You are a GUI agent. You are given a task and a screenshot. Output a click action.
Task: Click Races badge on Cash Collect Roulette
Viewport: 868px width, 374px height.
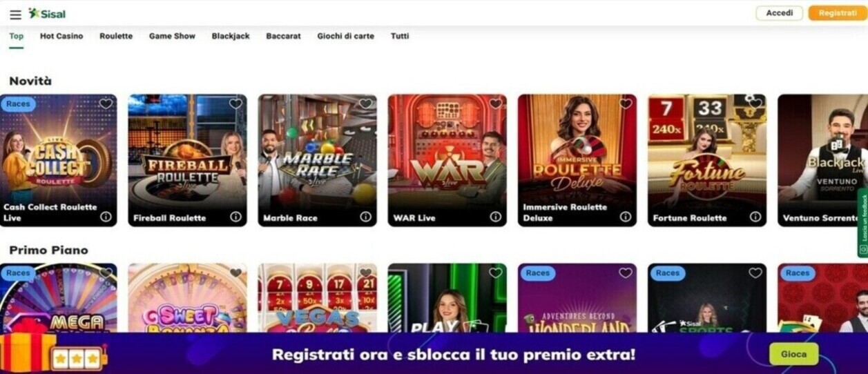(18, 104)
